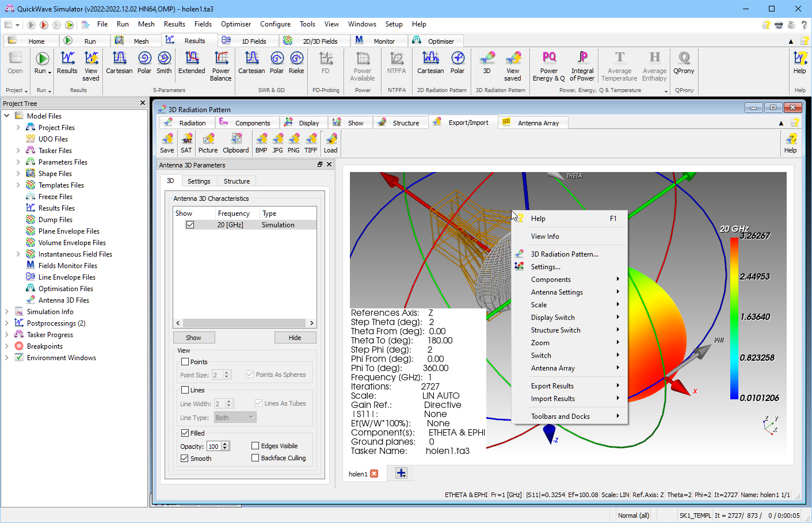Click the Rieke diagram icon
The height and width of the screenshot is (523, 812).
tap(296, 63)
